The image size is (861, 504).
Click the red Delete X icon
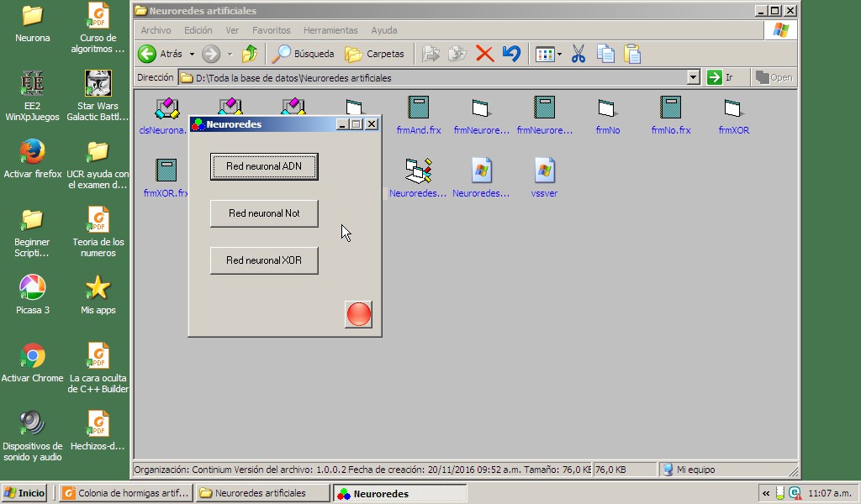484,54
